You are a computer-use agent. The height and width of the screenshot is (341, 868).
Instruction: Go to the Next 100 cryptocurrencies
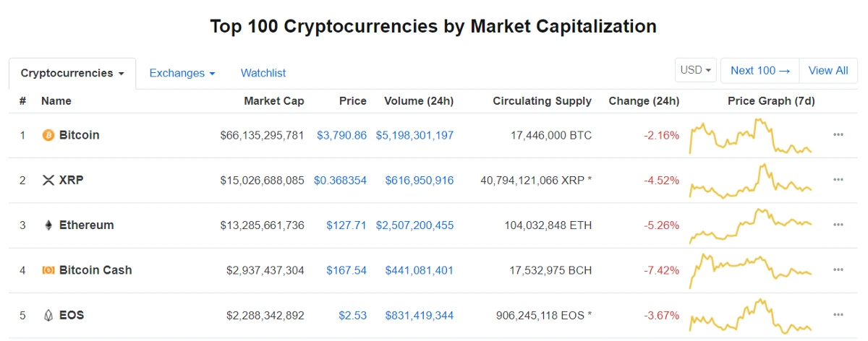click(759, 70)
